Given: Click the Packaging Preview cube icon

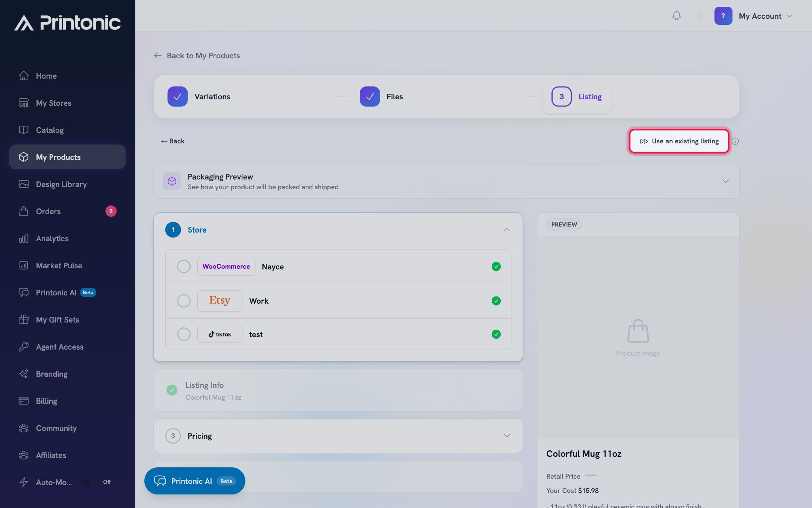Looking at the screenshot, I should [172, 181].
